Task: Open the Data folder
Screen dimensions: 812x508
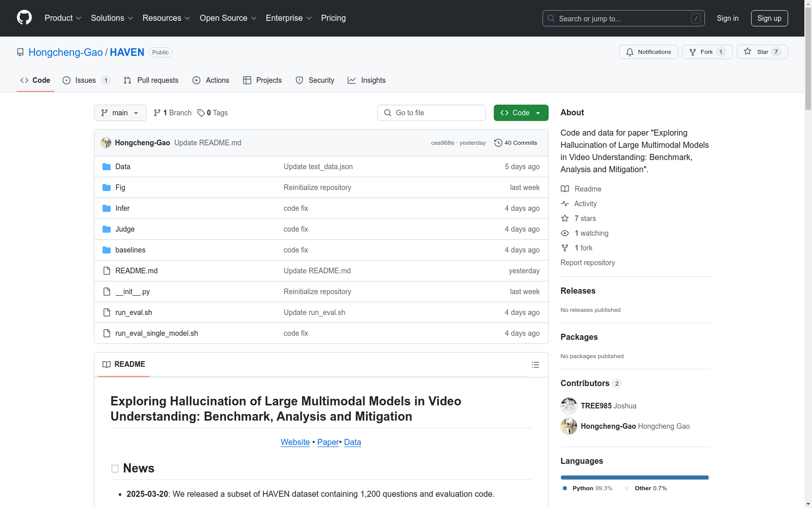Action: [x=123, y=167]
